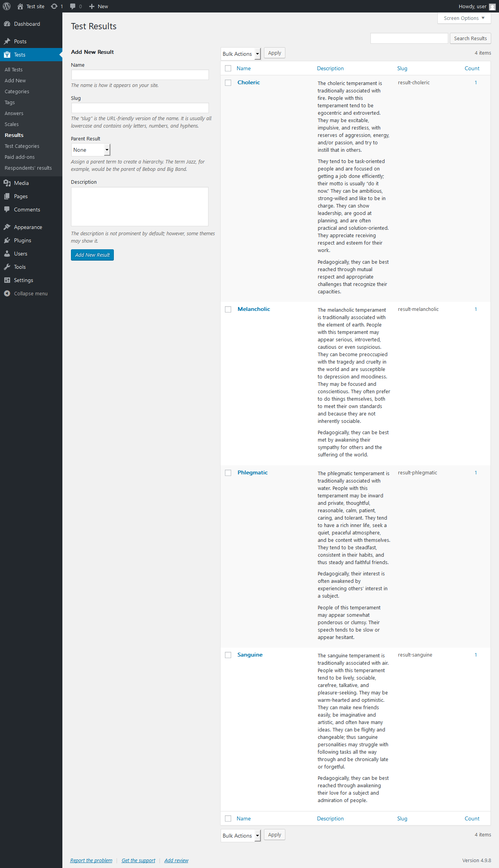Image resolution: width=499 pixels, height=868 pixels.
Task: Open the Melancholic result link
Action: click(x=254, y=309)
